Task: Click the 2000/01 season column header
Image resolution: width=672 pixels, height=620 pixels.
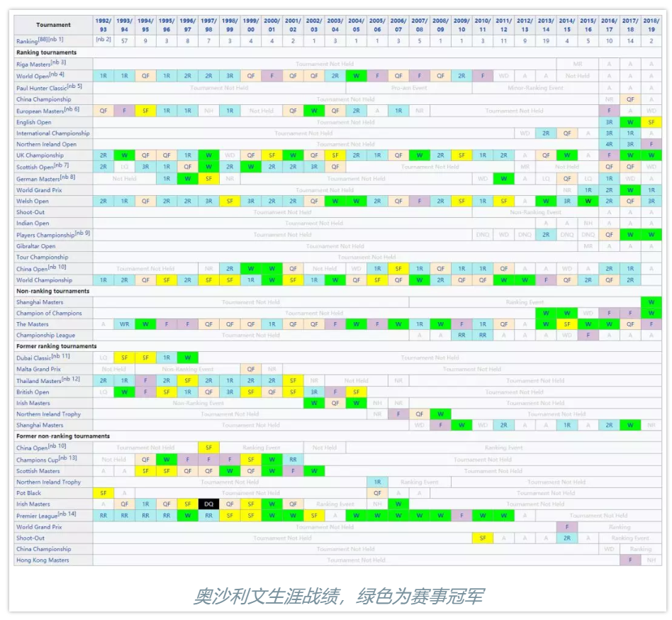Action: [271, 25]
